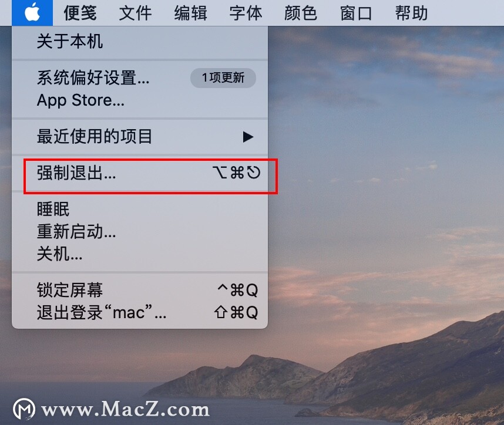Open the 编辑 menu in menu bar
This screenshot has height=425, width=504.
coord(190,13)
